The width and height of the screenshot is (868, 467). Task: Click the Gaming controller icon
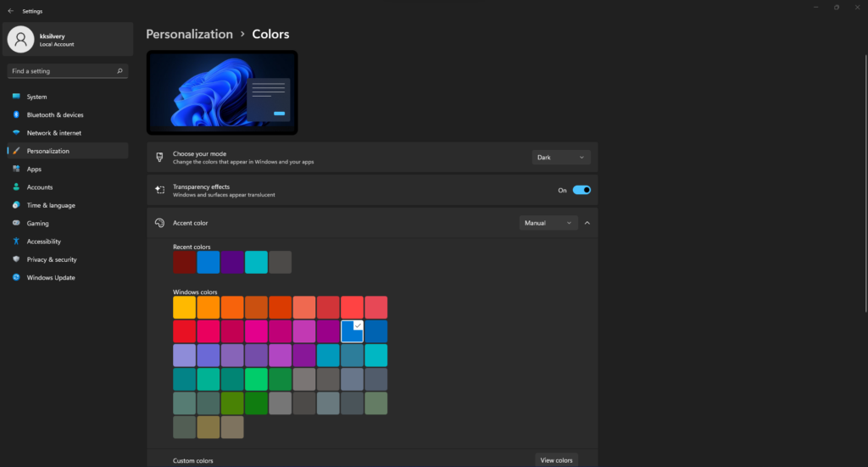[x=16, y=223]
